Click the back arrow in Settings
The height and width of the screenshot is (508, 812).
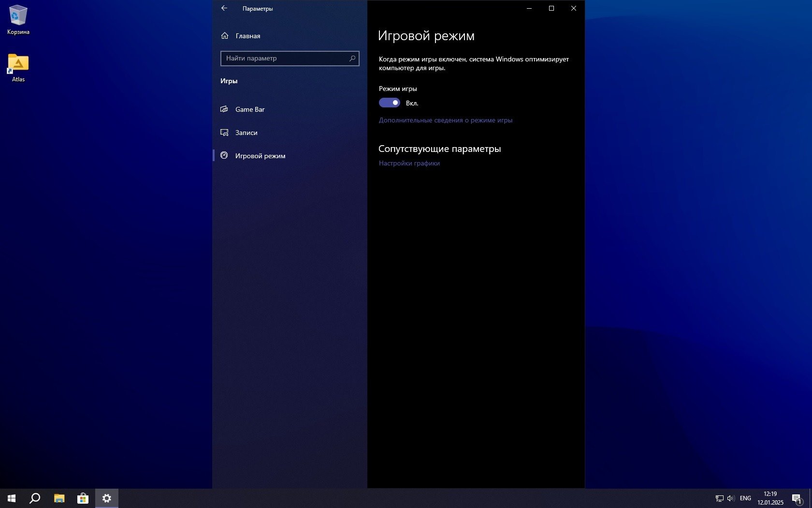(224, 8)
